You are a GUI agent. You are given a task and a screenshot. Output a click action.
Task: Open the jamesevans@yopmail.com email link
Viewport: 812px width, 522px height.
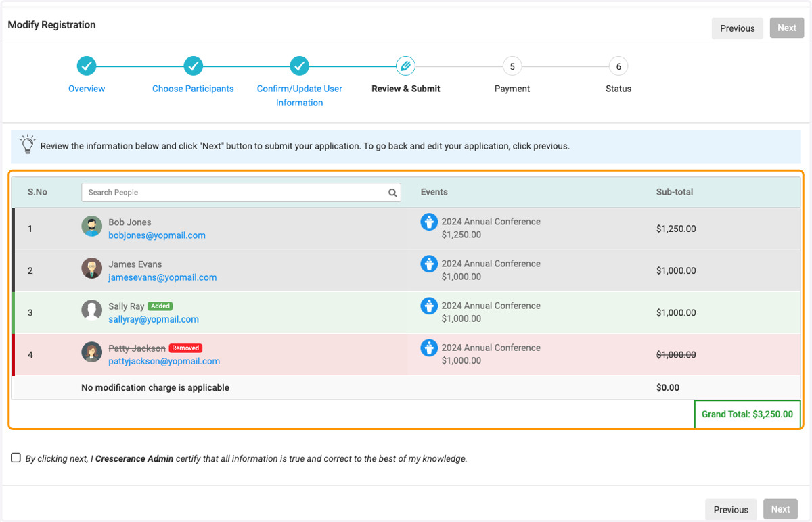tap(162, 277)
